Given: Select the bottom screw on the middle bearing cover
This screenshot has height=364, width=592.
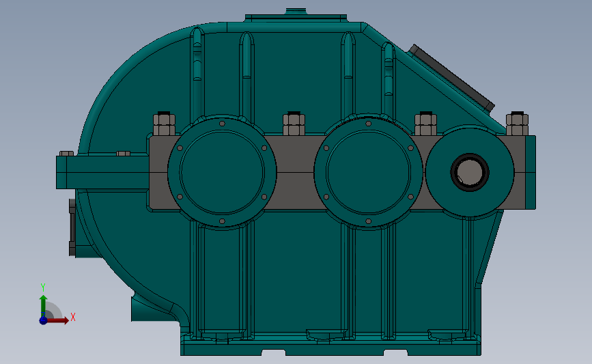Looking at the screenshot, I should point(369,221).
